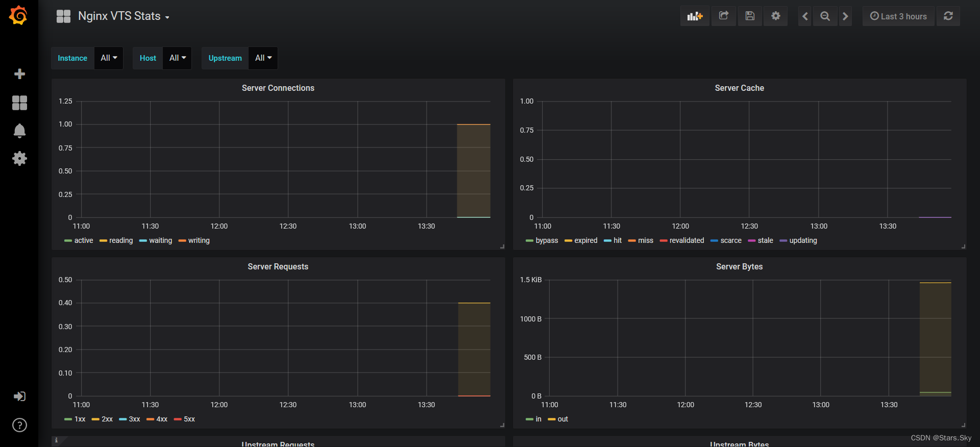Open the Server Requests panel title menu

click(x=278, y=266)
